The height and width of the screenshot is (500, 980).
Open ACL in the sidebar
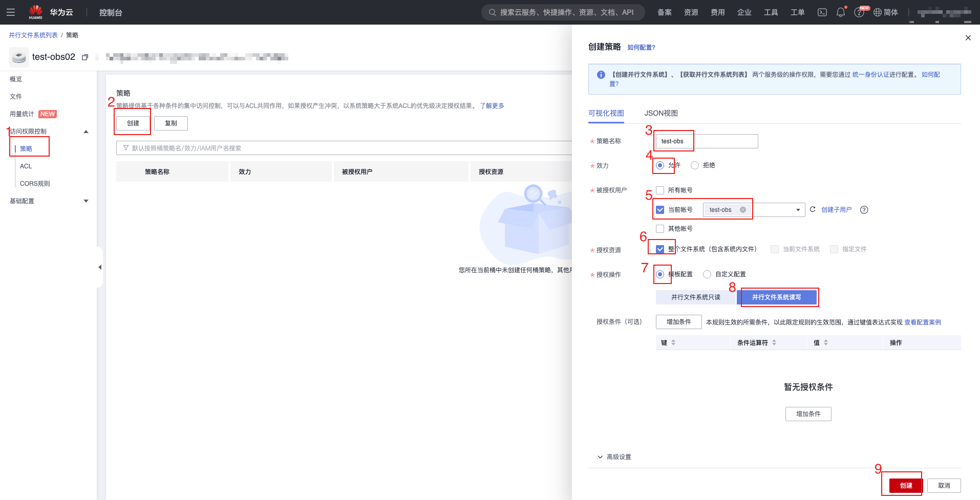pos(26,166)
